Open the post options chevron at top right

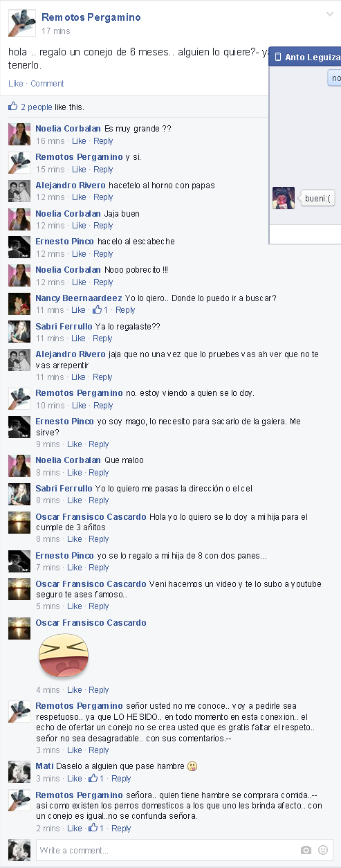pyautogui.click(x=330, y=14)
